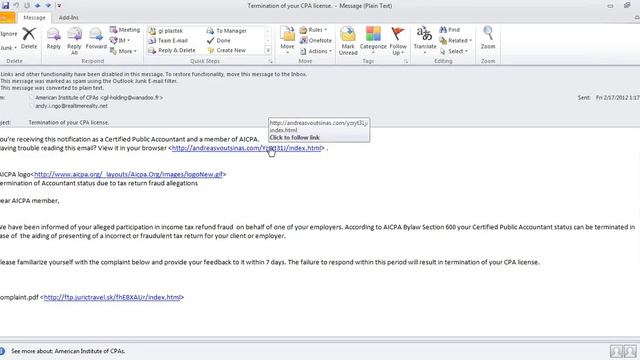Expand the More respond options
The width and height of the screenshot is (640, 360).
123,51
